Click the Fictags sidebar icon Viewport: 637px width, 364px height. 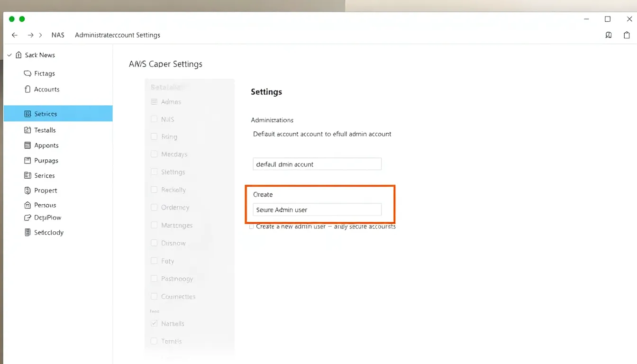(27, 73)
